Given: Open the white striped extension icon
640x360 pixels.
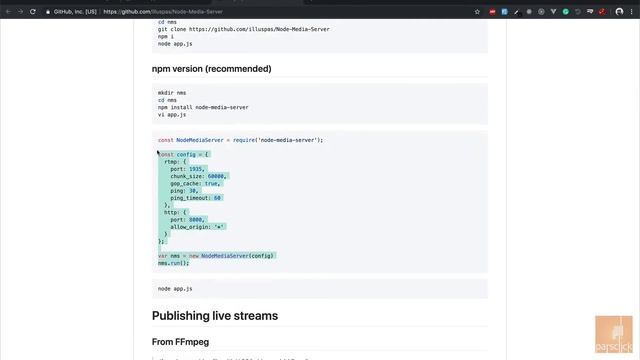Looking at the screenshot, I should [x=590, y=12].
